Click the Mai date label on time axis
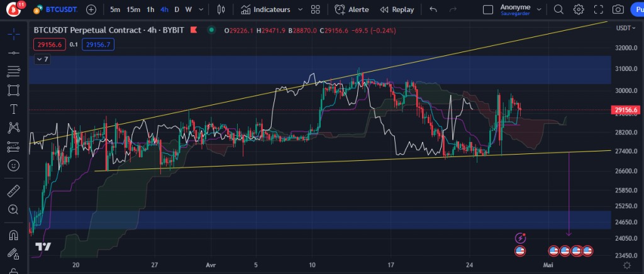This screenshot has width=644, height=274. pos(548,265)
